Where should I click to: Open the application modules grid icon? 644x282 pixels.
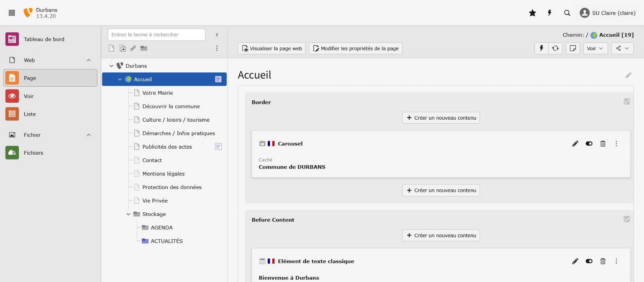click(x=12, y=13)
